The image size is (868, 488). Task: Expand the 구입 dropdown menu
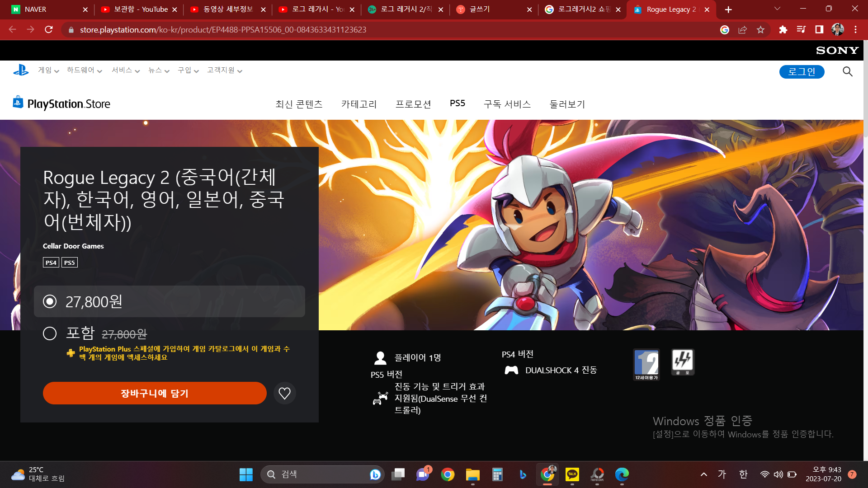[188, 70]
